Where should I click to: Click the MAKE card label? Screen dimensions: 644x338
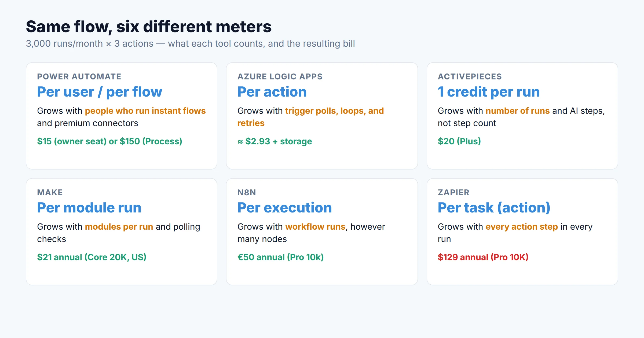pos(50,192)
